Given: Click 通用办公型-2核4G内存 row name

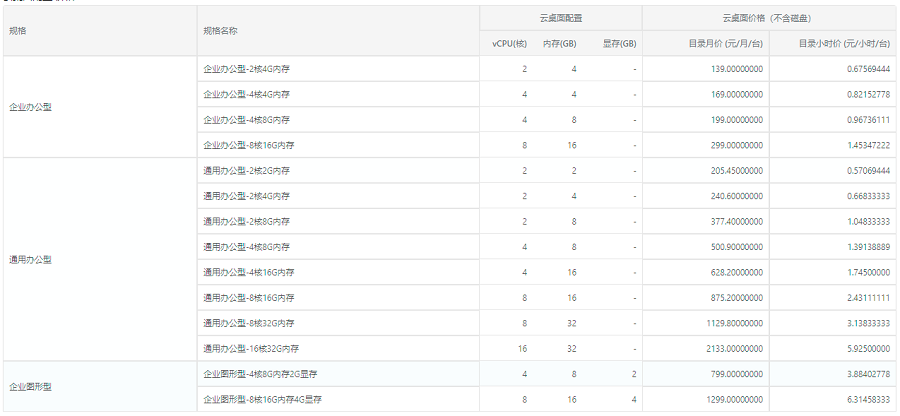Looking at the screenshot, I should point(246,196).
